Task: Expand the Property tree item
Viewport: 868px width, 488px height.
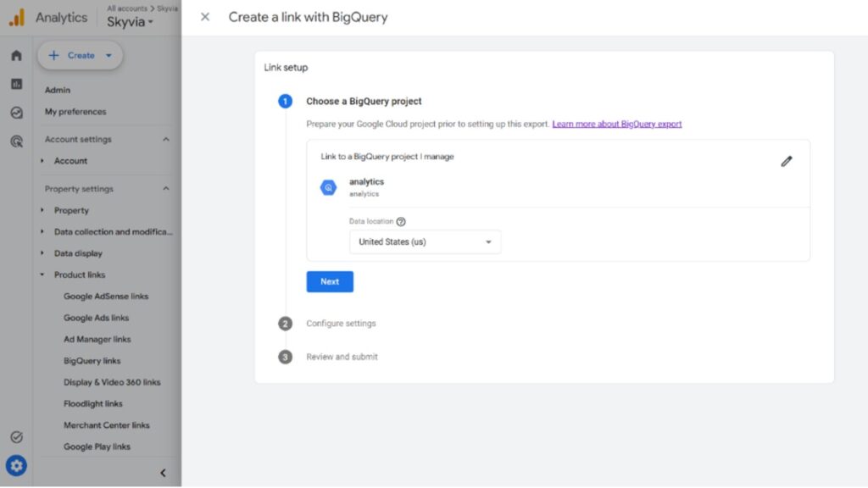Action: (42, 210)
